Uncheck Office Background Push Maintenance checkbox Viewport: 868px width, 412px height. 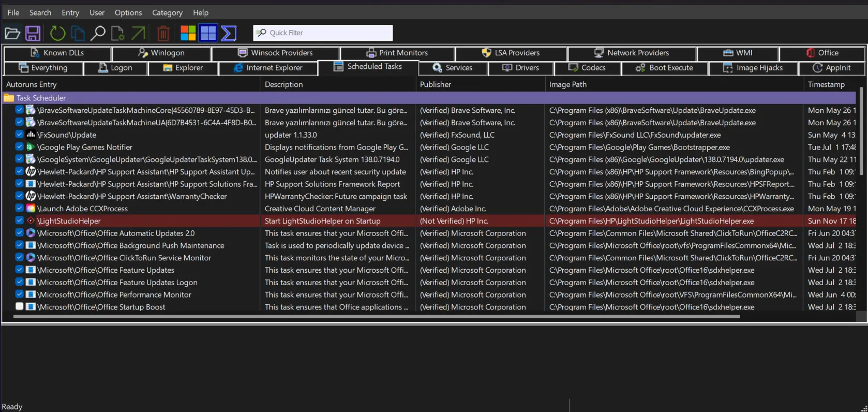pyautogui.click(x=19, y=245)
